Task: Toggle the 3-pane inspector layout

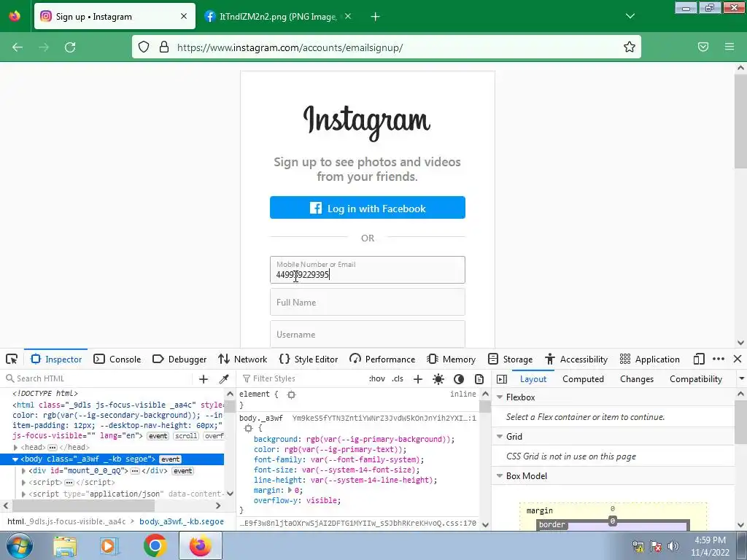Action: tap(502, 379)
